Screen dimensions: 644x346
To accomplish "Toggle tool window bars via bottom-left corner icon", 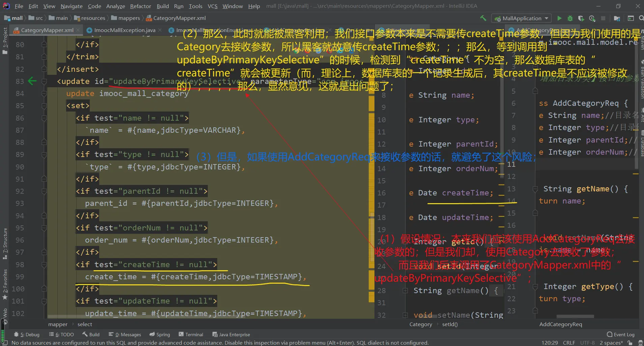I will [x=5, y=343].
